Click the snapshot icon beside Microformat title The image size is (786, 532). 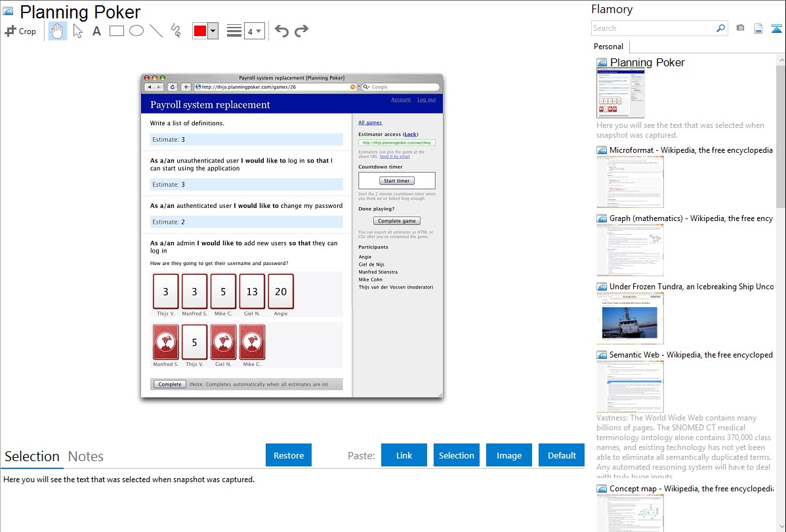pyautogui.click(x=602, y=150)
